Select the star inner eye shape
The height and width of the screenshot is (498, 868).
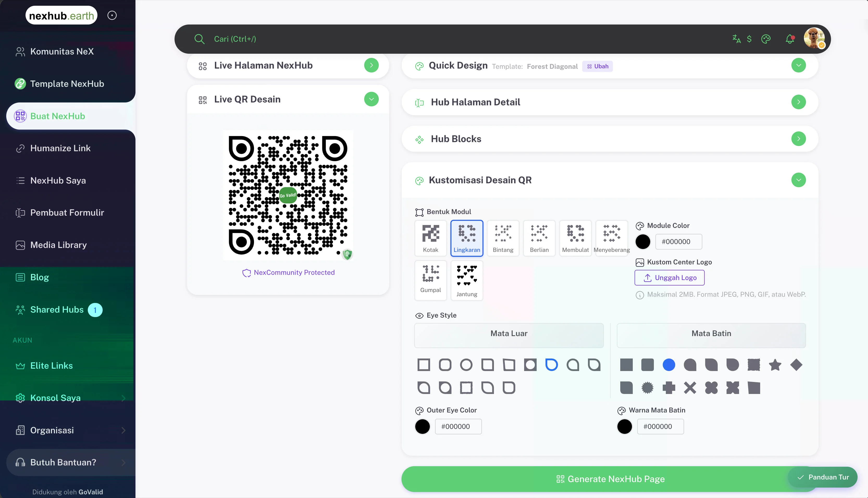coord(775,365)
